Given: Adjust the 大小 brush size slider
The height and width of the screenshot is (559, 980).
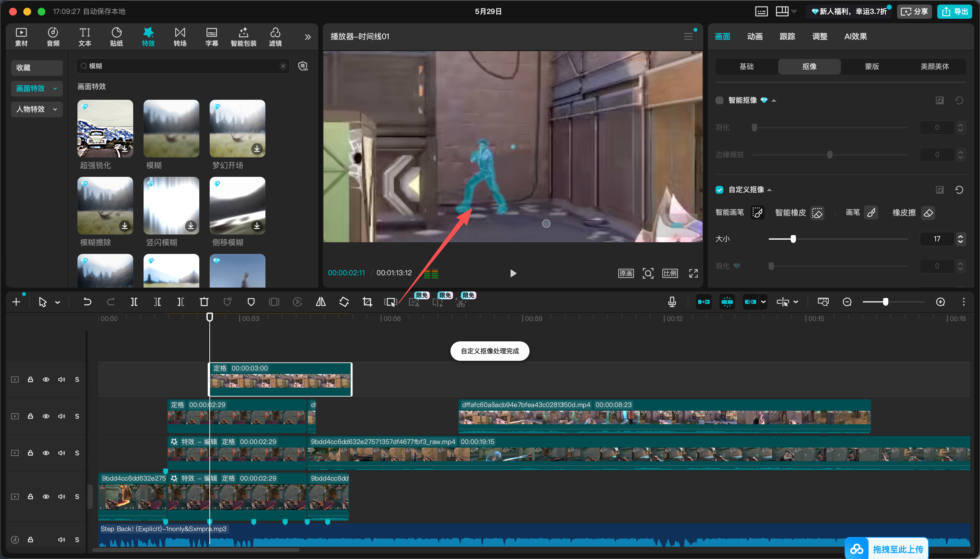Looking at the screenshot, I should (x=793, y=239).
